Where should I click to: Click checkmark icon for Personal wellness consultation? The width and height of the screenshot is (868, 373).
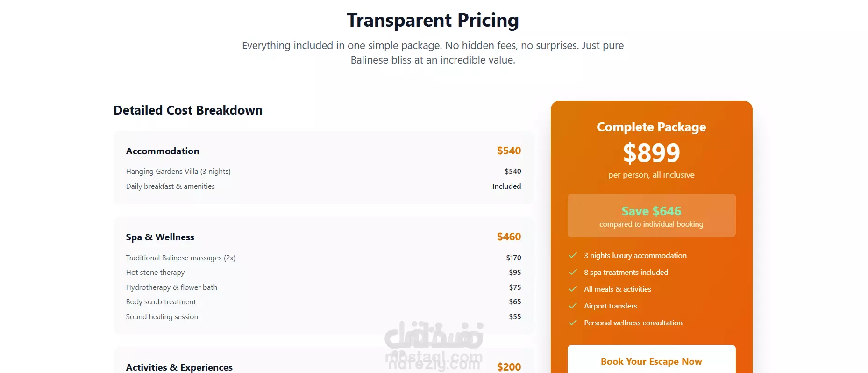pyautogui.click(x=573, y=323)
